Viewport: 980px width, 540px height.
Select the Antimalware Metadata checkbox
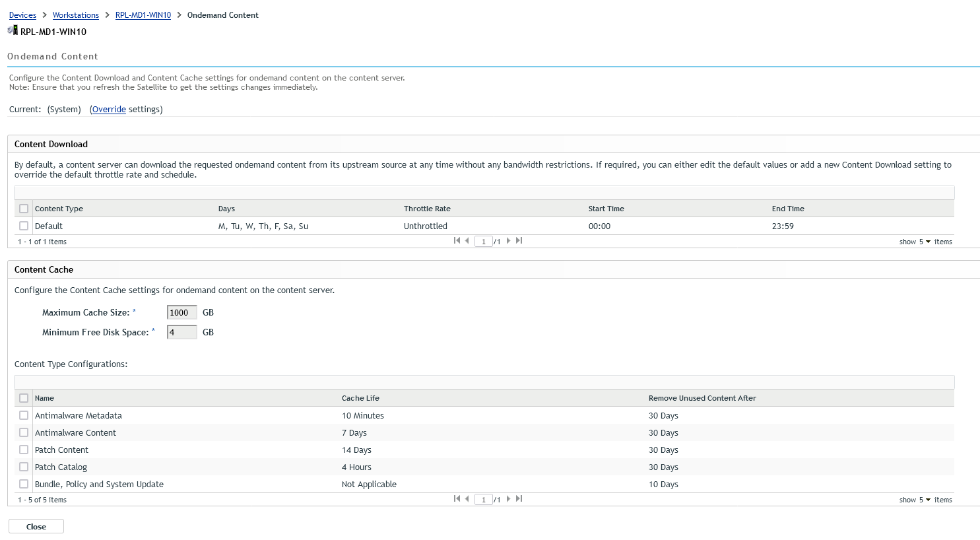click(x=24, y=415)
